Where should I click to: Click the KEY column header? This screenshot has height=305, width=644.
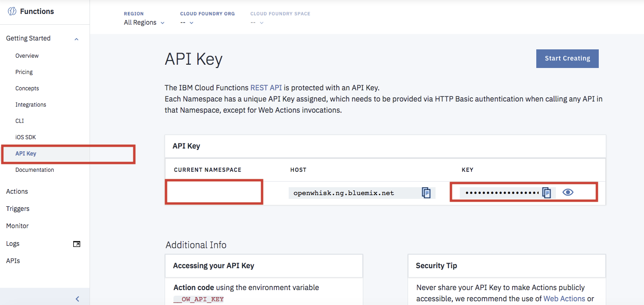[467, 170]
